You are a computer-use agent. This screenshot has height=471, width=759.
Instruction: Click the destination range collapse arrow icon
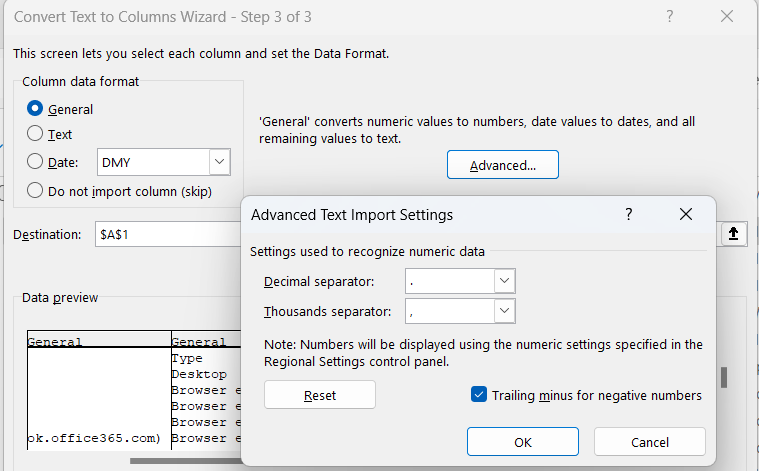(x=733, y=233)
